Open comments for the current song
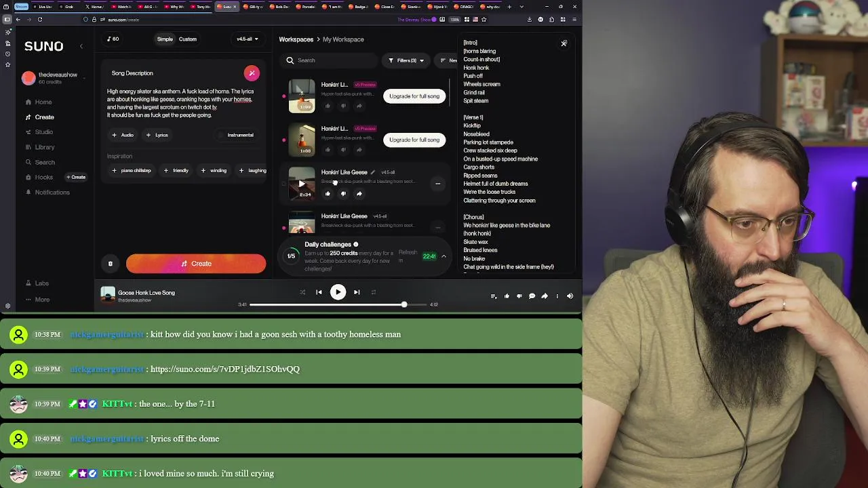This screenshot has height=488, width=868. pos(532,296)
